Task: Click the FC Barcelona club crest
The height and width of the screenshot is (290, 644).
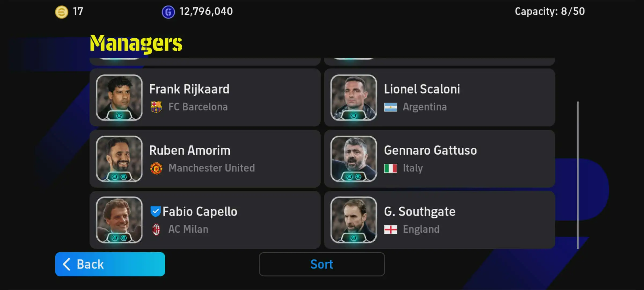Action: tap(156, 107)
